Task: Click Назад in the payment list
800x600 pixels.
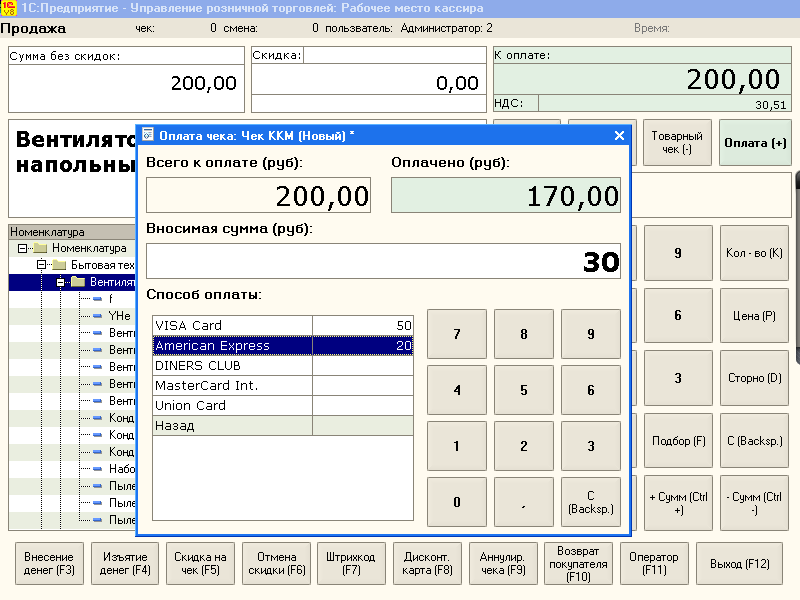Action: (232, 426)
